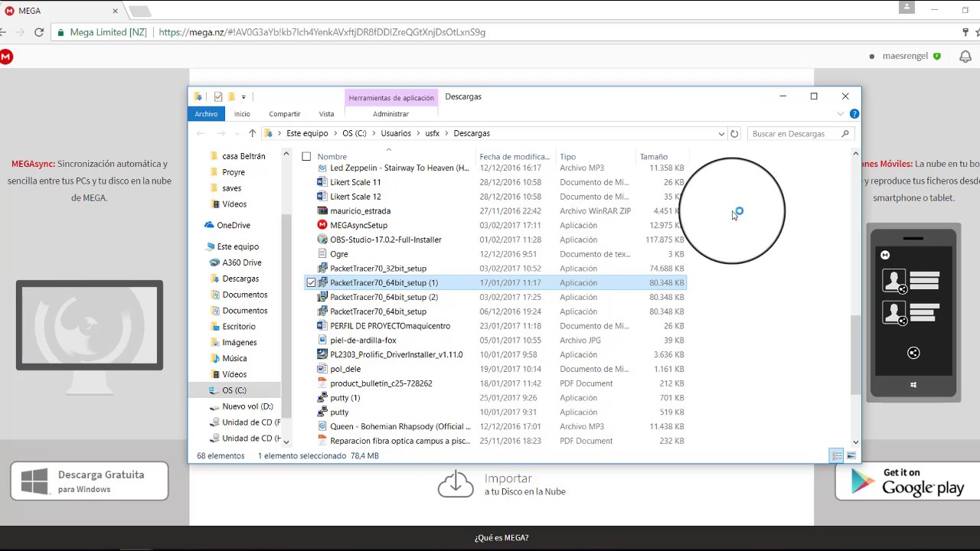The image size is (980, 551).
Task: Click the MEGA notifications bell icon
Action: tap(965, 57)
